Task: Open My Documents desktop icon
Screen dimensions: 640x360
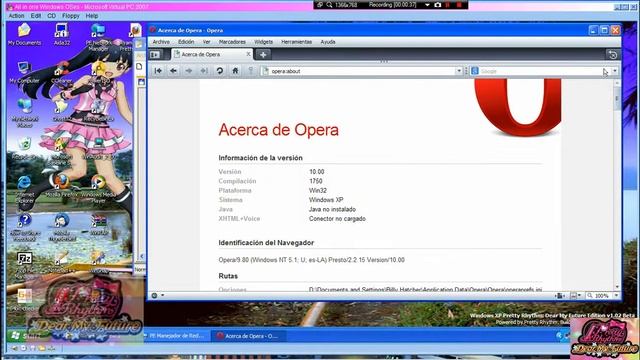Action: (x=24, y=34)
